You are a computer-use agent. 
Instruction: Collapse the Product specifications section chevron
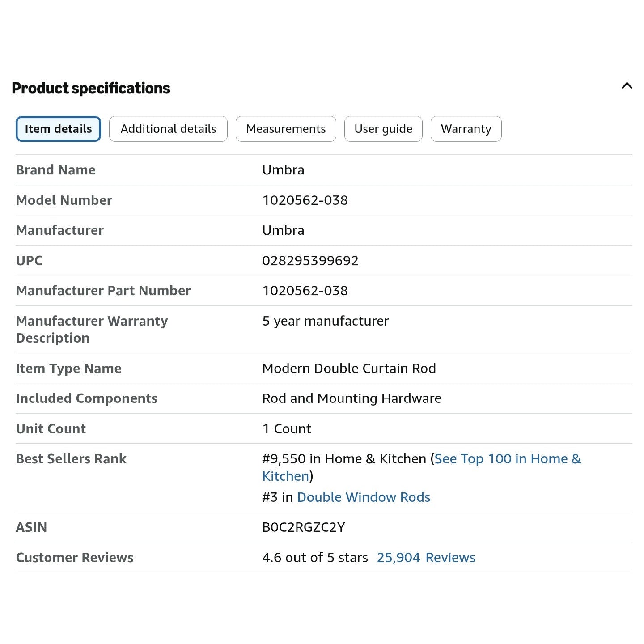pos(627,85)
